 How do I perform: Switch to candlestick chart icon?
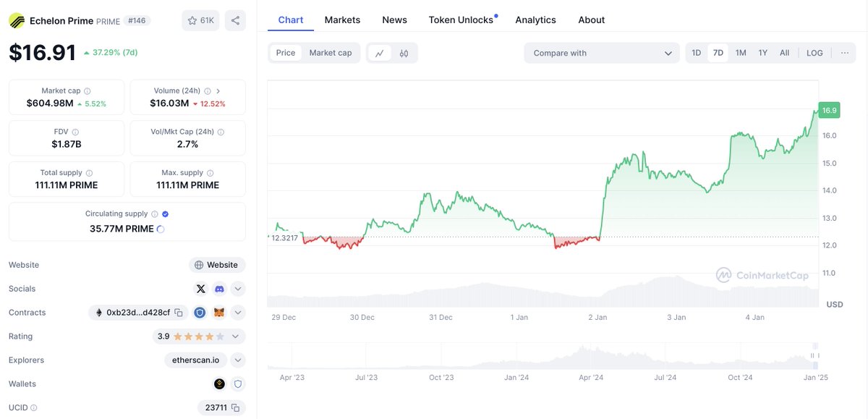pos(404,53)
